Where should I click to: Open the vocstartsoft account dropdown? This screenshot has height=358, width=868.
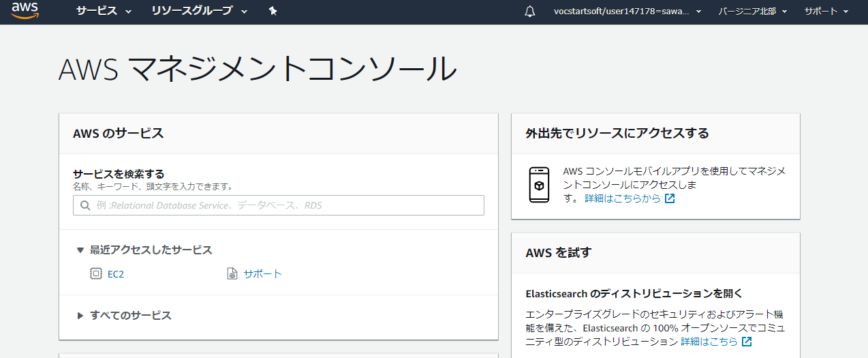coord(627,12)
